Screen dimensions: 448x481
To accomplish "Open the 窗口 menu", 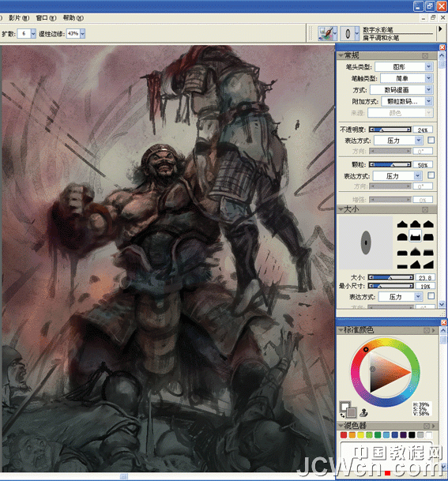I will (46, 18).
